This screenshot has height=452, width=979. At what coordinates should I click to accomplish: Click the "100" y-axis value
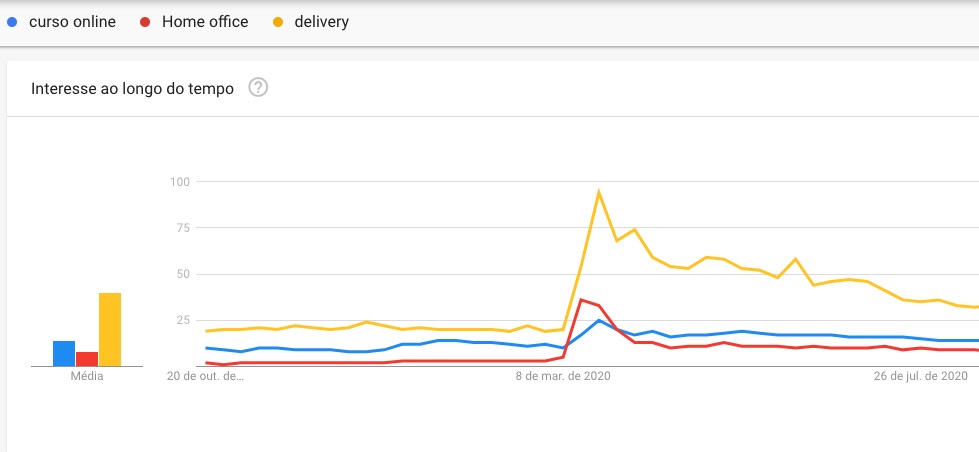(180, 182)
